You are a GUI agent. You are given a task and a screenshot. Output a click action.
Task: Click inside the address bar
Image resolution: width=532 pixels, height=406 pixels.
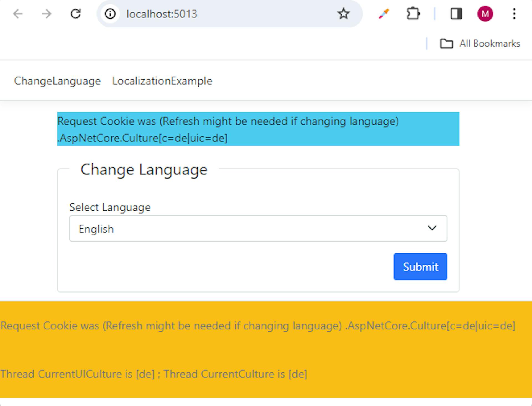(x=194, y=14)
